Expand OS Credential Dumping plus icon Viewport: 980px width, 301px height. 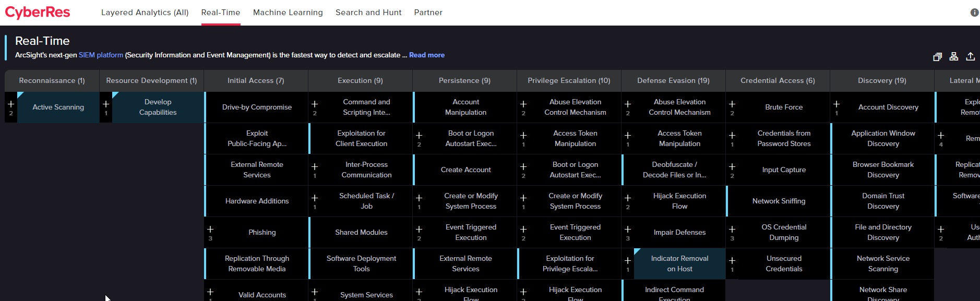(732, 230)
